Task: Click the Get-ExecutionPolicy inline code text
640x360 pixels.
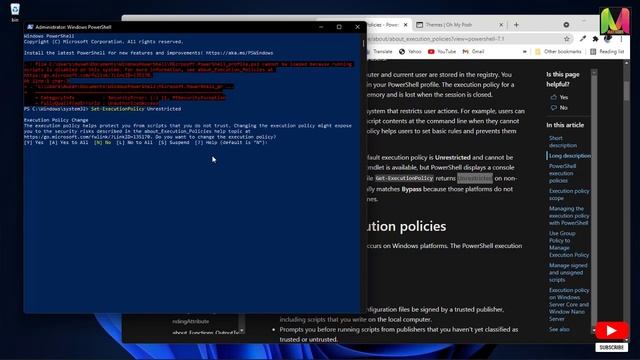Action: click(404, 178)
